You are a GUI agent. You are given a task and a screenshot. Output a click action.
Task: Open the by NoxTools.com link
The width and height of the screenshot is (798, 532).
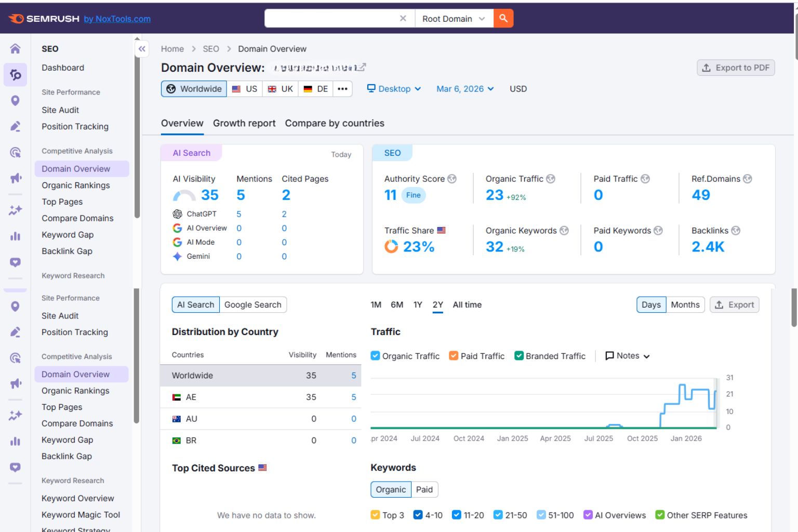117,19
